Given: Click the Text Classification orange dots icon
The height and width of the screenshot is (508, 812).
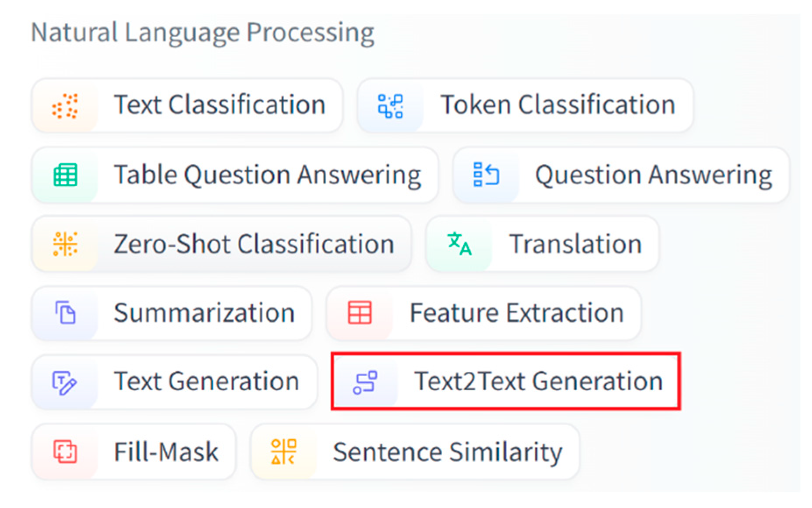Looking at the screenshot, I should coord(65,106).
